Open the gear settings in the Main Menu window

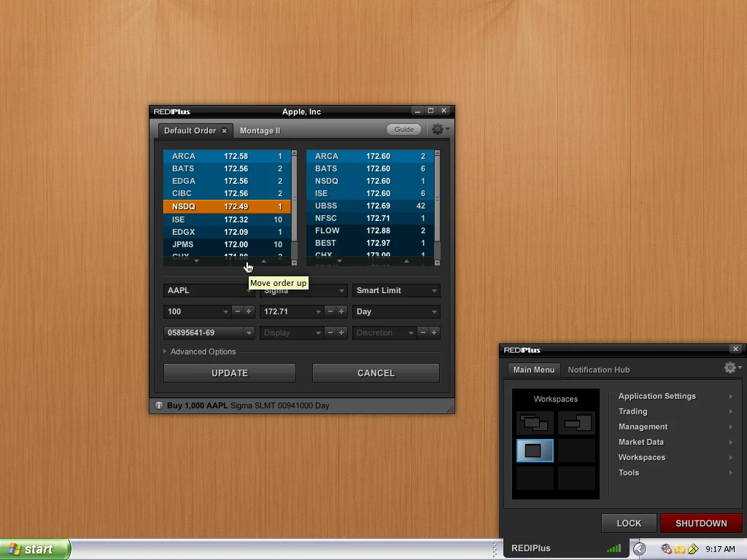tap(732, 367)
